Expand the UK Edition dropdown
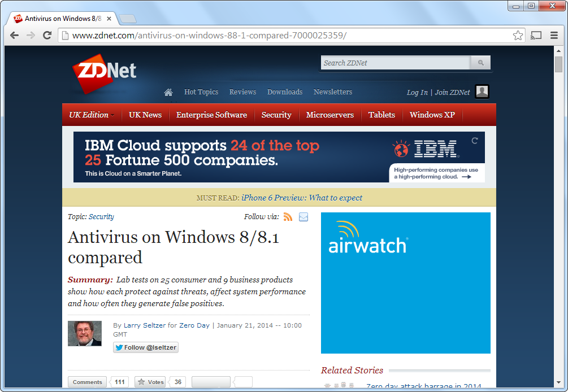The image size is (568, 392). [x=92, y=115]
